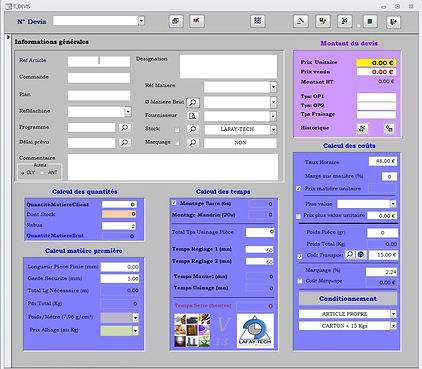This screenshot has width=422, height=369.
Task: Click the record selector arrow at left edge
Action: (x=8, y=37)
